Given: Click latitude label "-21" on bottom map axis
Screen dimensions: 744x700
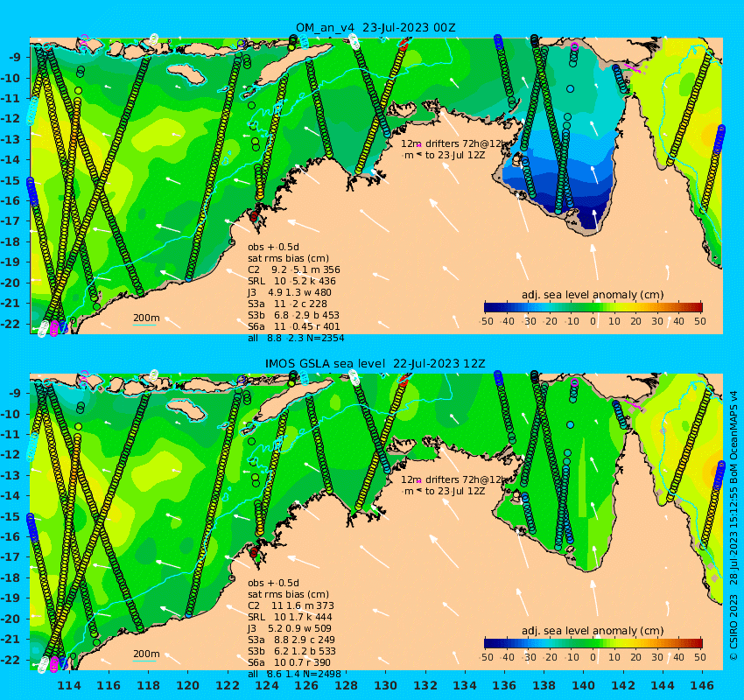Looking at the screenshot, I should [11, 640].
